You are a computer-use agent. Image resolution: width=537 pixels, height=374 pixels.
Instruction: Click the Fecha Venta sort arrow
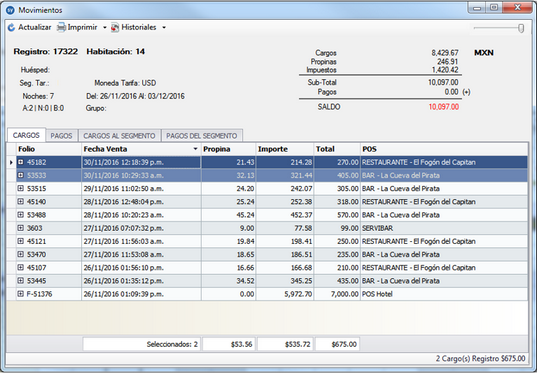(x=195, y=149)
